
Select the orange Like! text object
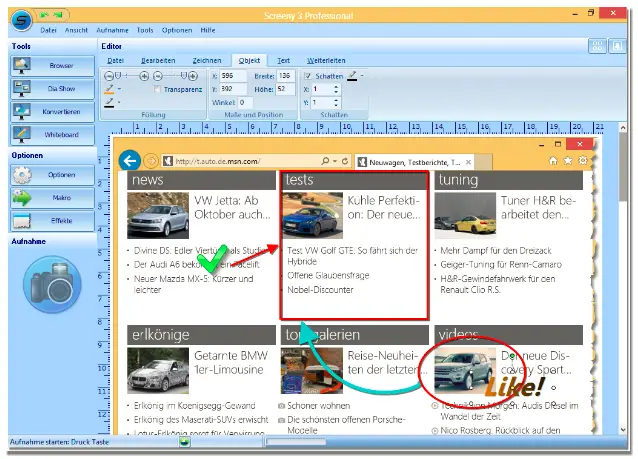(515, 387)
